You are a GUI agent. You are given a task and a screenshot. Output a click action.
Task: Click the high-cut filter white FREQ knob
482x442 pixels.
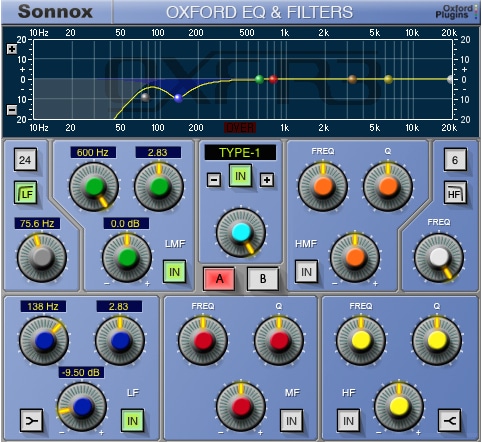(x=439, y=258)
